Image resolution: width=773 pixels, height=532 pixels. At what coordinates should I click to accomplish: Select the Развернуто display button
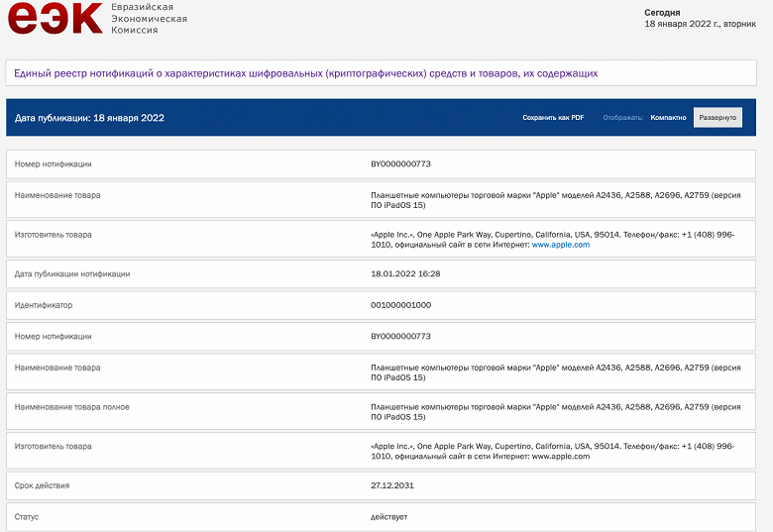click(x=718, y=118)
